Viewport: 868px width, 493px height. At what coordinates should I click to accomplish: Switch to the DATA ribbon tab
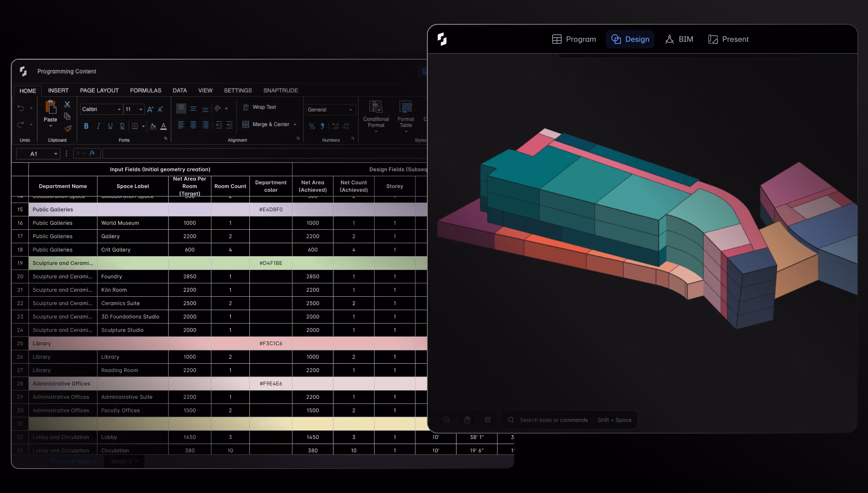(x=180, y=91)
